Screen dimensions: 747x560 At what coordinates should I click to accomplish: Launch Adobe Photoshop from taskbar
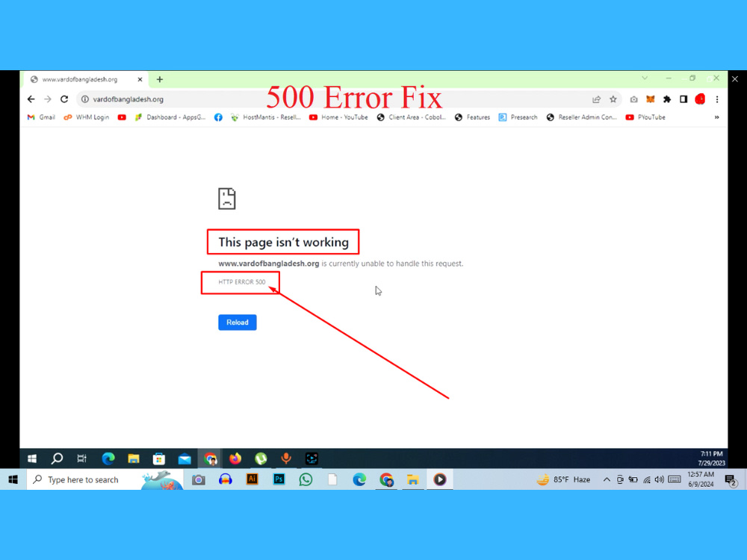tap(279, 479)
